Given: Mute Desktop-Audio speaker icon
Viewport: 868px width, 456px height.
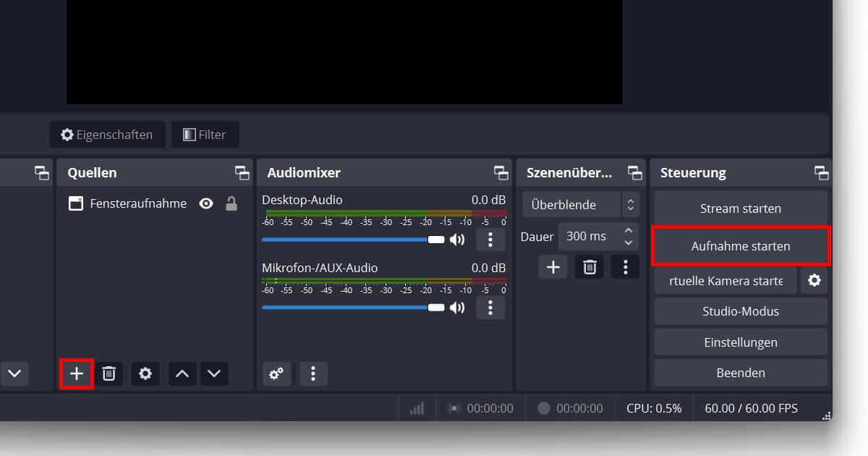Looking at the screenshot, I should [x=457, y=240].
